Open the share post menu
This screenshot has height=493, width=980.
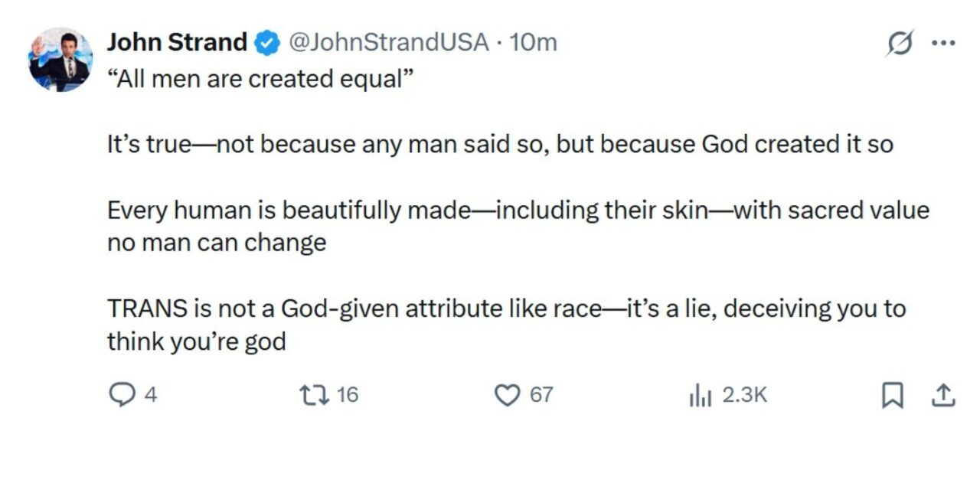[x=943, y=395]
